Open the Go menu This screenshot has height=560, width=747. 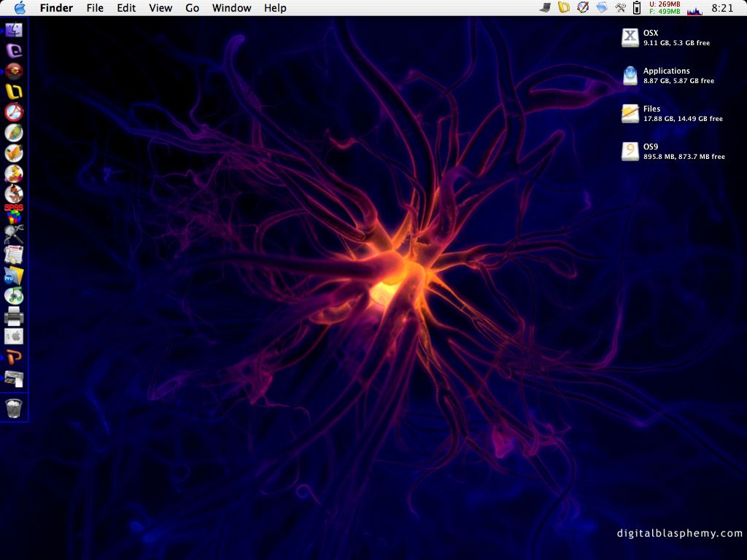click(193, 8)
